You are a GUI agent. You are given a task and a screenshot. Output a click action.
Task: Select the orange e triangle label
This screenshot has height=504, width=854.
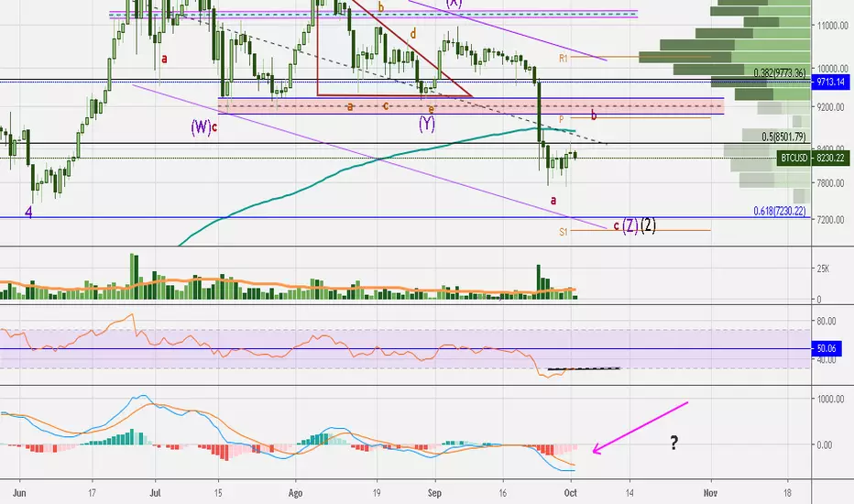point(431,109)
